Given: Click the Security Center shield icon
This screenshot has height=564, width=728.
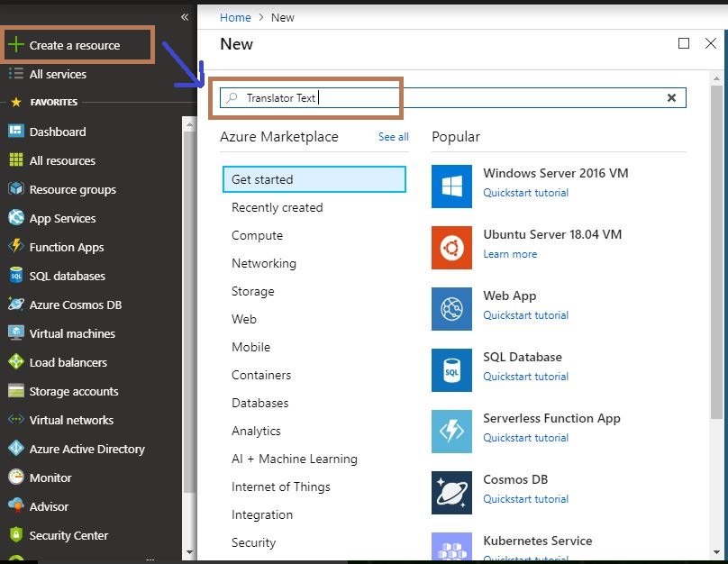Looking at the screenshot, I should 16,535.
